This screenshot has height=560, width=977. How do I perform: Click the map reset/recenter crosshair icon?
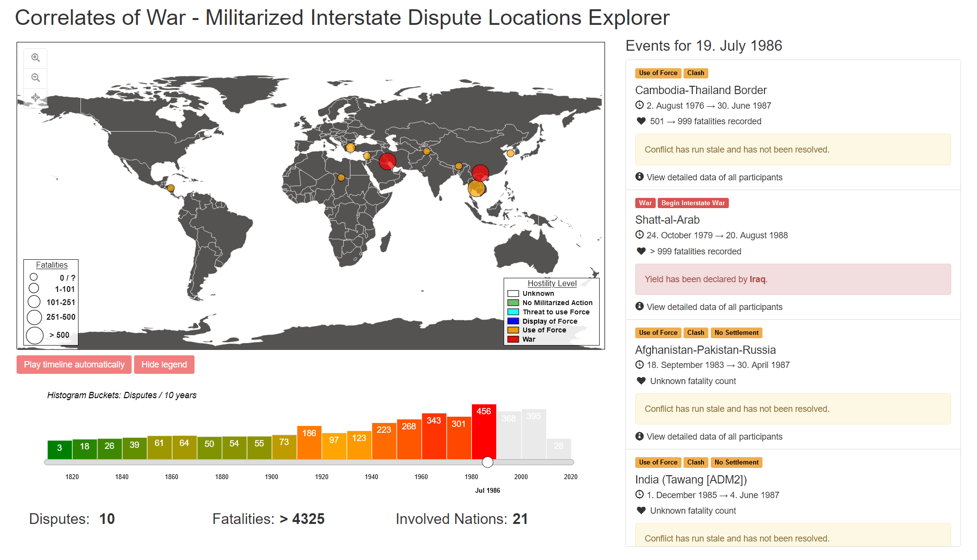pyautogui.click(x=36, y=97)
